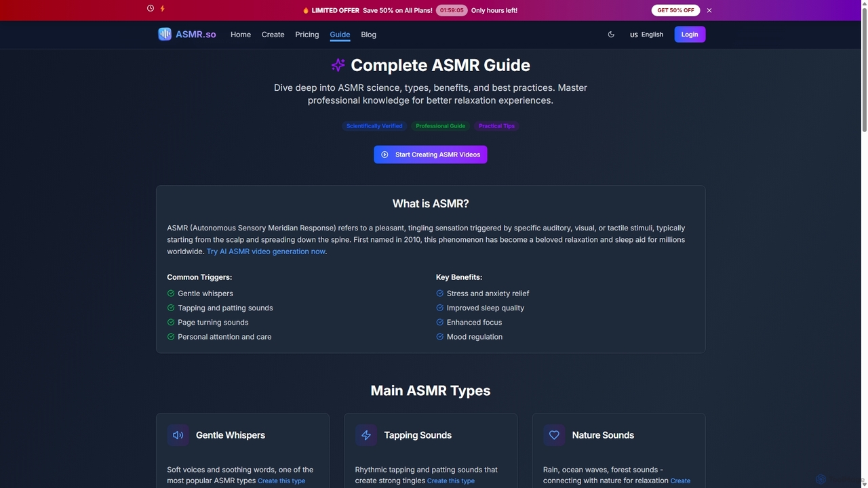
Task: Click the speaker icon on Gentle Whispers card
Action: click(178, 435)
